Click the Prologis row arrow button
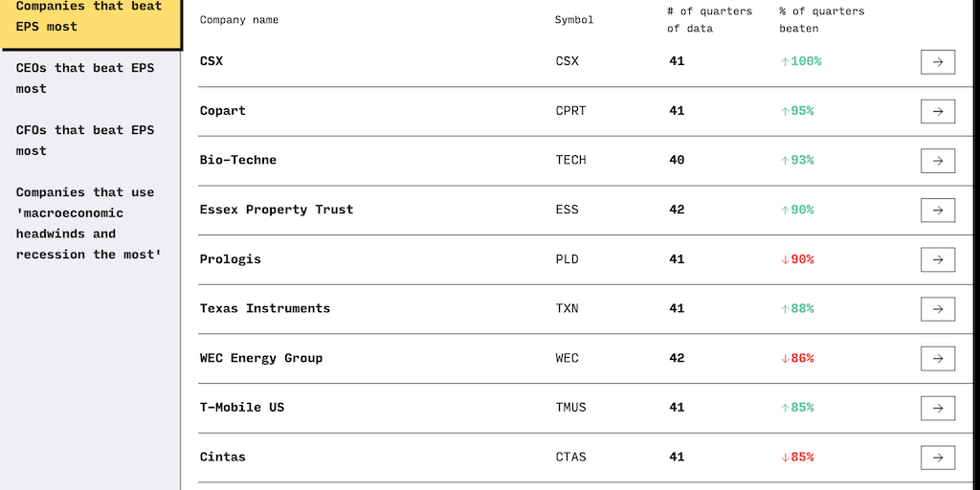The width and height of the screenshot is (980, 490). point(937,259)
